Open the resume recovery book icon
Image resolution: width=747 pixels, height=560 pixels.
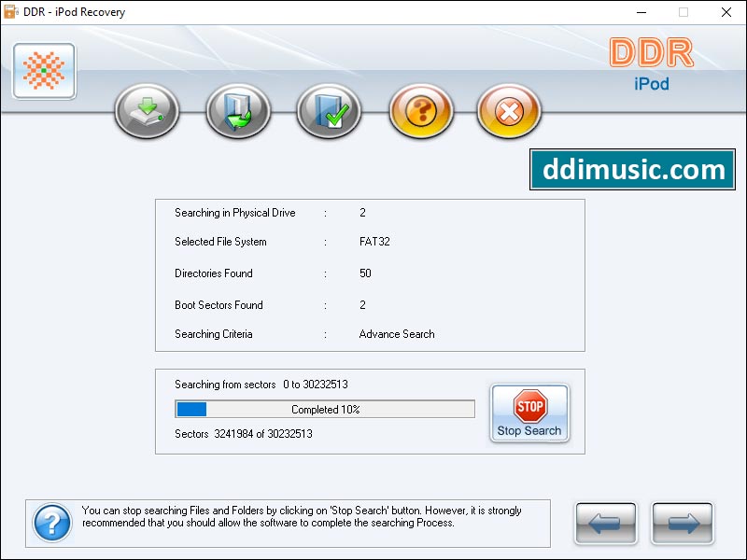[238, 111]
